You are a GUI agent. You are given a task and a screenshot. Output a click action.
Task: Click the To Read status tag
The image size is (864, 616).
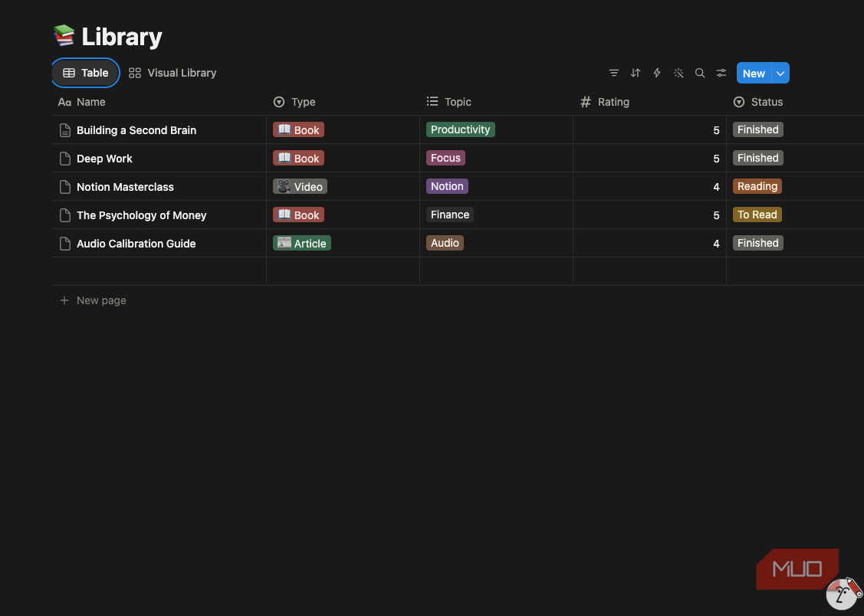click(757, 215)
